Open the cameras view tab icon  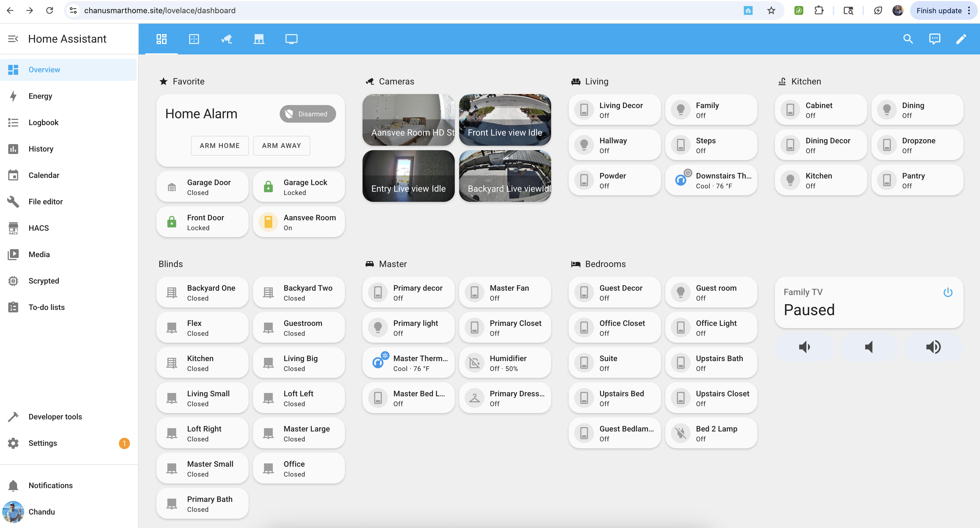227,39
